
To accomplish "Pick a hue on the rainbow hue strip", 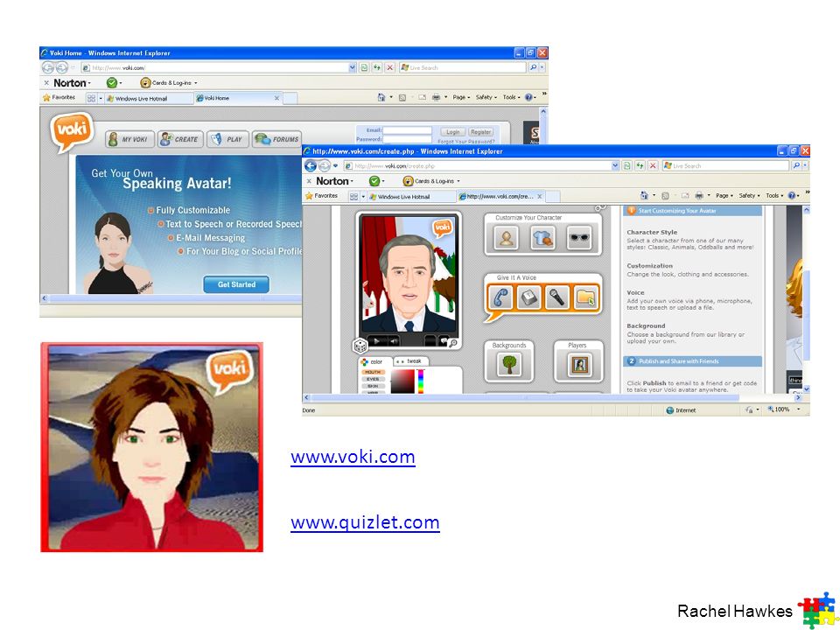I will click(421, 381).
